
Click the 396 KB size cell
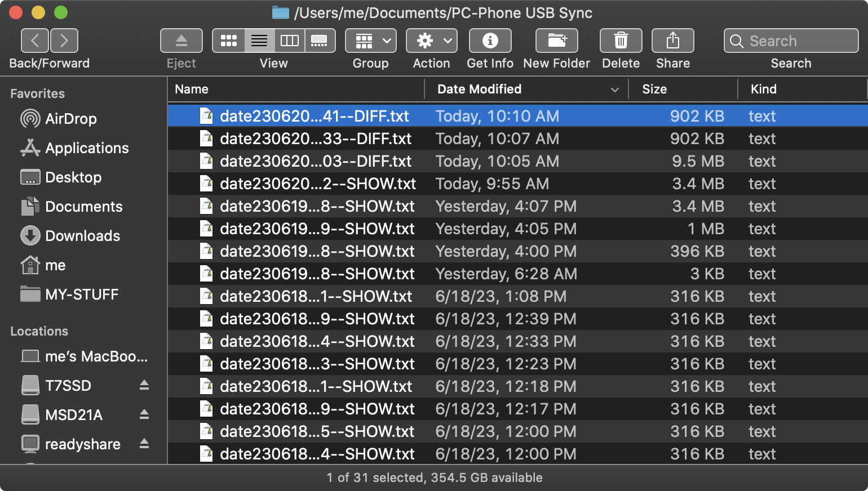click(697, 251)
